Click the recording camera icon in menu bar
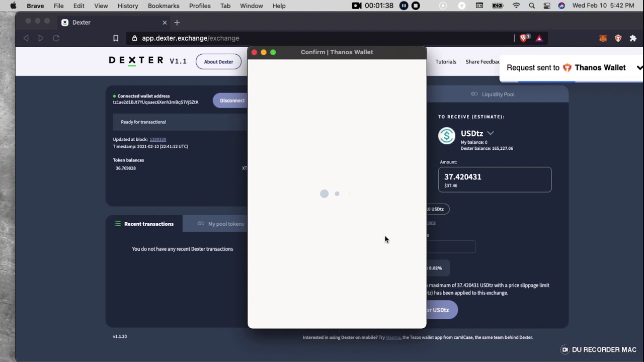 [357, 6]
